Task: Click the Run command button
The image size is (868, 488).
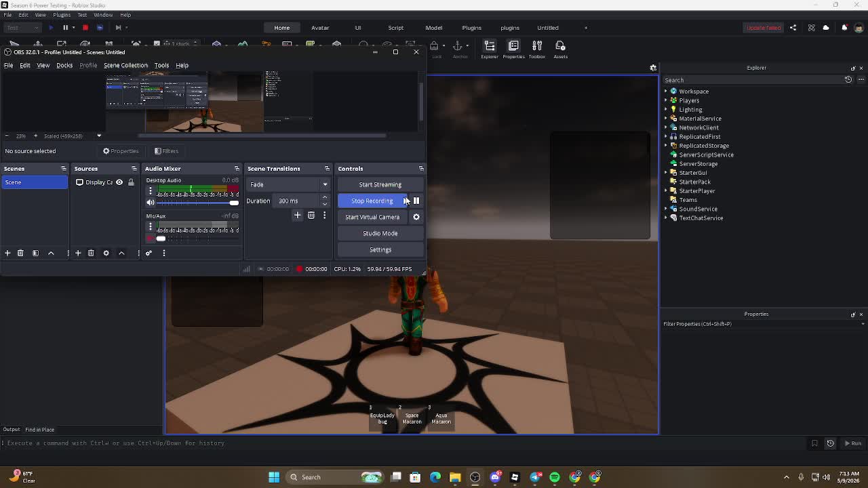Action: [x=852, y=443]
